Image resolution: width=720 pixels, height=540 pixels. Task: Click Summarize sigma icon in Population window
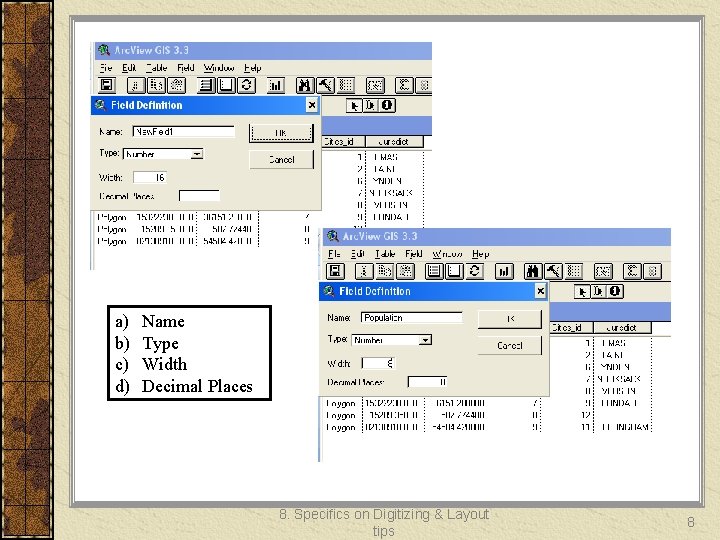(x=632, y=271)
